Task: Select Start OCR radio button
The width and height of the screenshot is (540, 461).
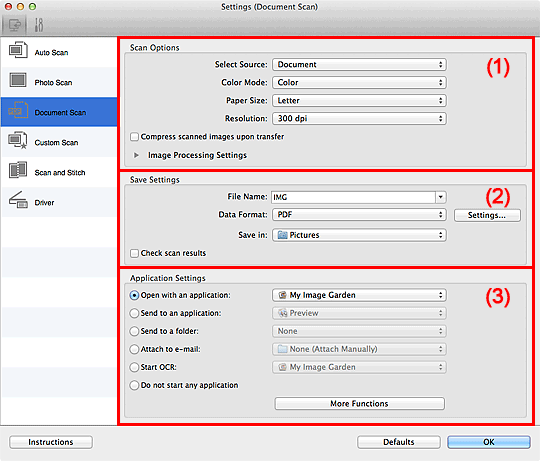Action: pyautogui.click(x=134, y=367)
